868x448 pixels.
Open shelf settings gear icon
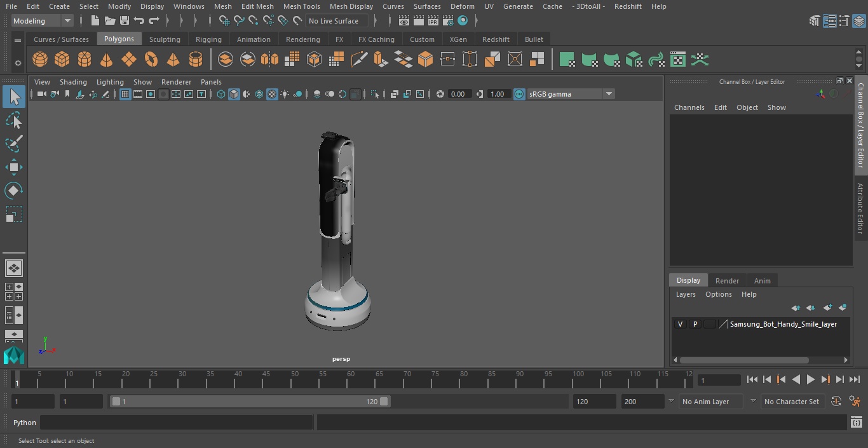click(x=18, y=63)
